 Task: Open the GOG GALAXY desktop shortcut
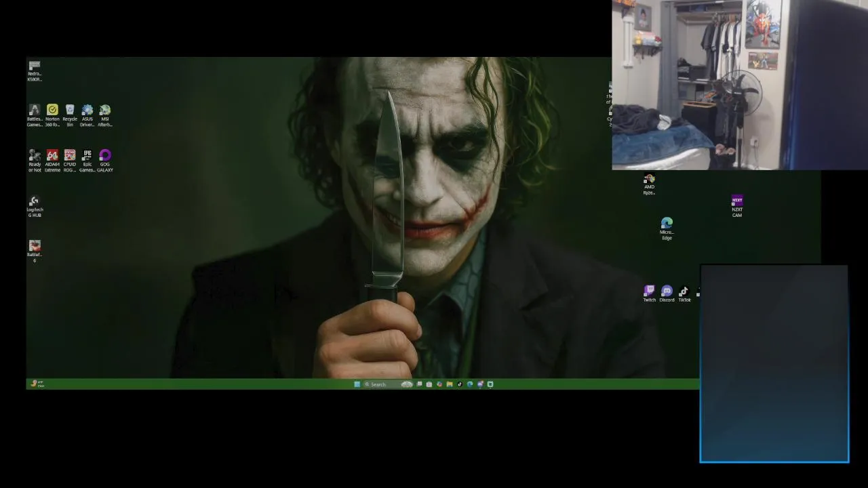tap(105, 161)
